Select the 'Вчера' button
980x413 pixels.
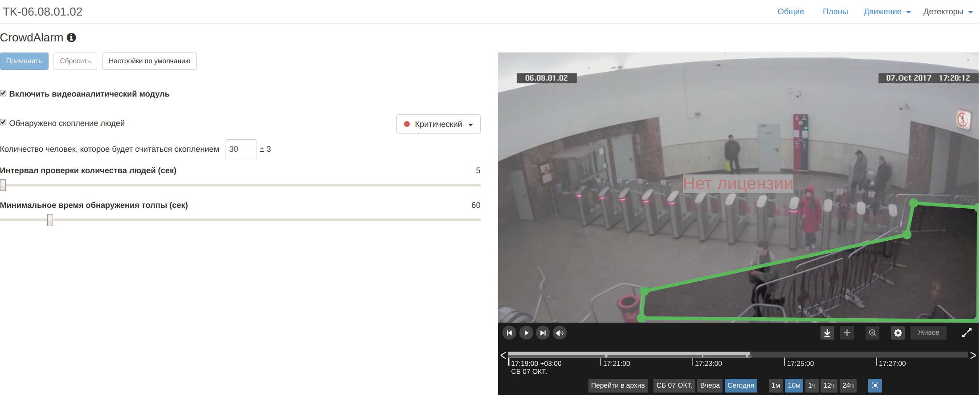point(710,385)
